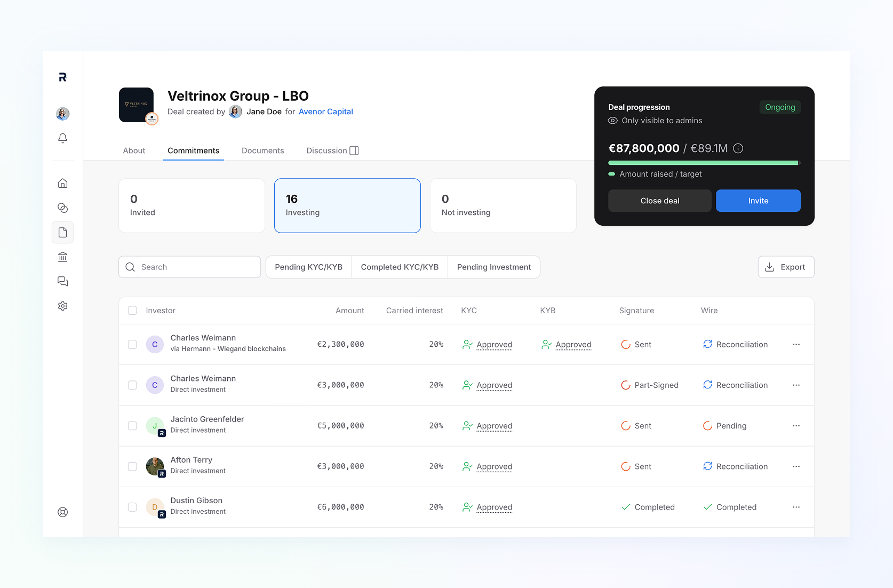The width and height of the screenshot is (893, 588).
Task: Click Jane Doe's avatar in header
Action: (235, 112)
